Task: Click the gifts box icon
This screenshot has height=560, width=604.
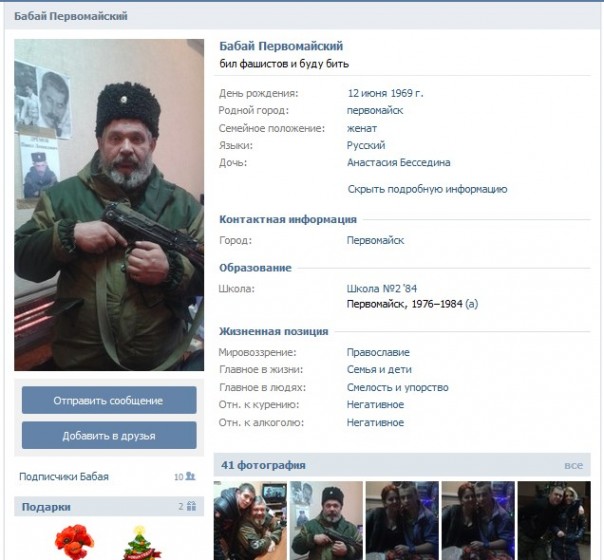Action: coord(191,506)
